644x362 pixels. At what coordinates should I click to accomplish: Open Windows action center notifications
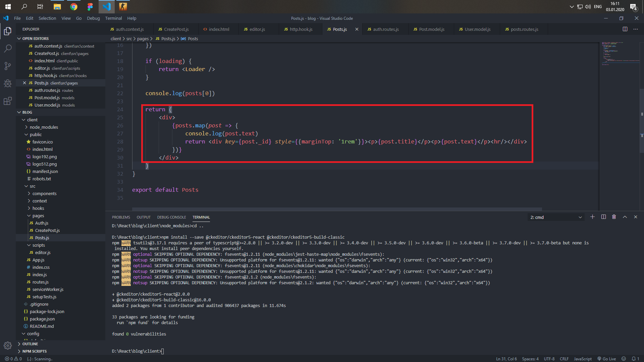click(x=633, y=7)
